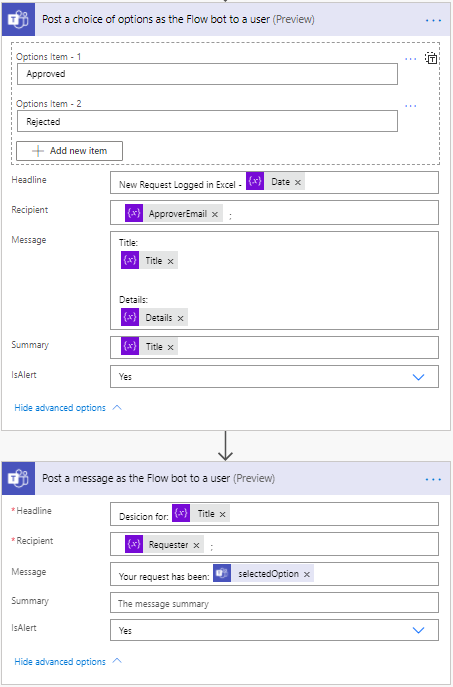Click the Options Item 2 ellipsis menu
This screenshot has width=453, height=687.
pos(410,106)
